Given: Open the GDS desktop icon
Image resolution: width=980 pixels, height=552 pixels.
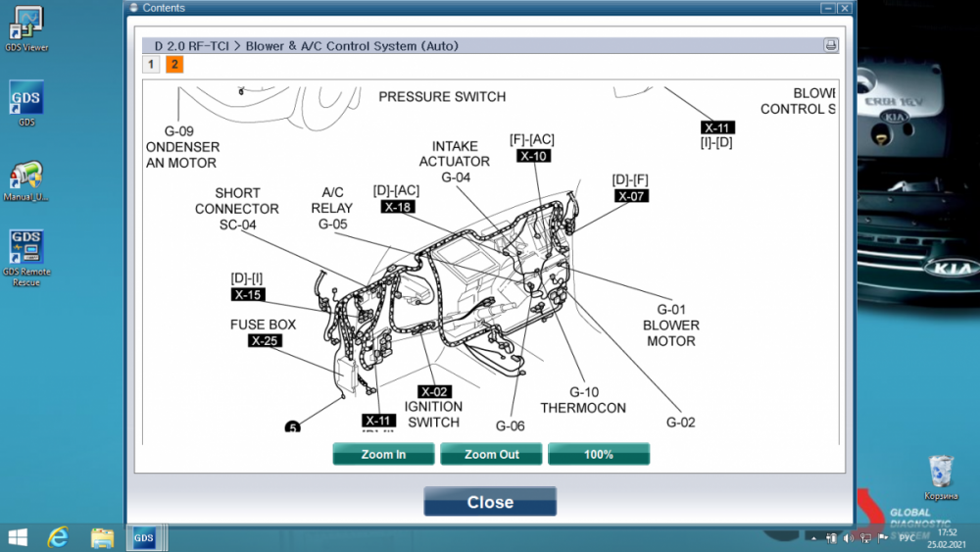Looking at the screenshot, I should pos(26,103).
